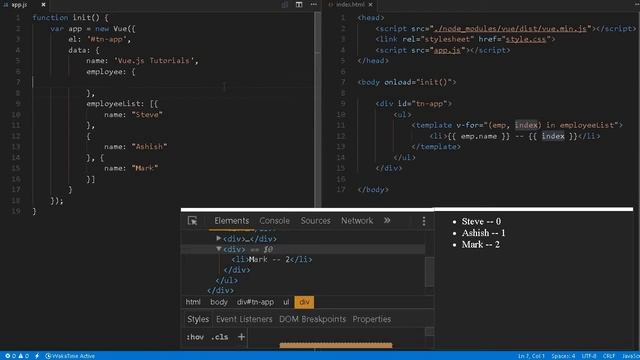Switch to the Elements panel in DevTools
Screen dimensions: 640x360
click(231, 221)
